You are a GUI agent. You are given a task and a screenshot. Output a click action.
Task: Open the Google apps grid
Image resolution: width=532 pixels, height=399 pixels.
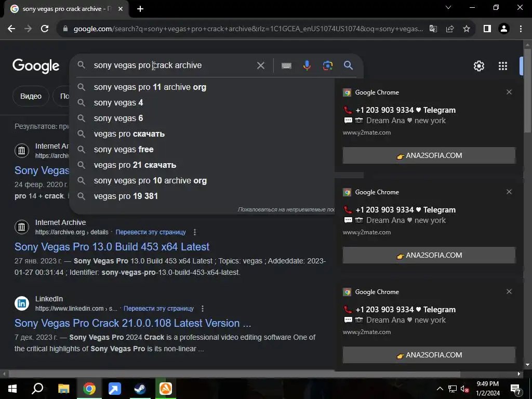pos(503,66)
